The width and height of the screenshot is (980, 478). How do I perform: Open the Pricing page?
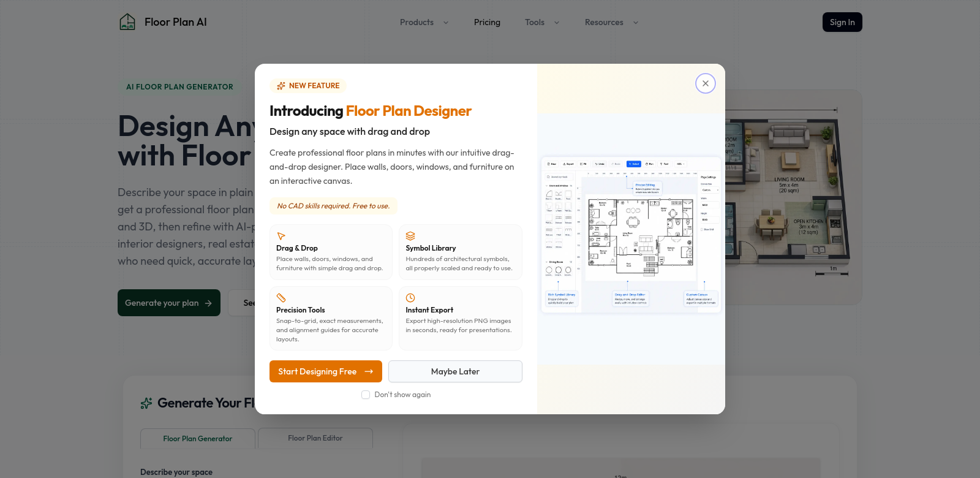(x=487, y=22)
